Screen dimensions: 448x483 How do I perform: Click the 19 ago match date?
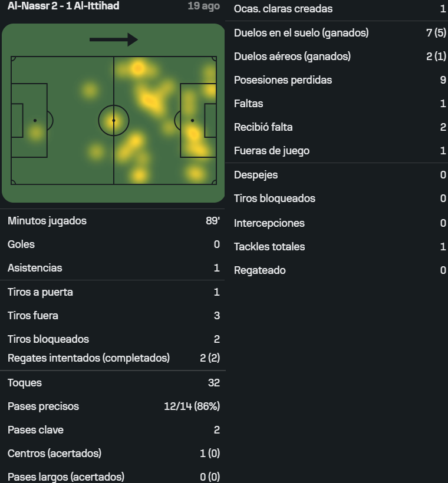coord(204,6)
